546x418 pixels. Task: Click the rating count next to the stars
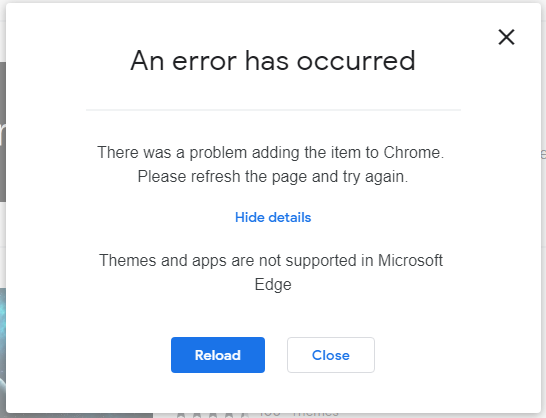(x=270, y=415)
